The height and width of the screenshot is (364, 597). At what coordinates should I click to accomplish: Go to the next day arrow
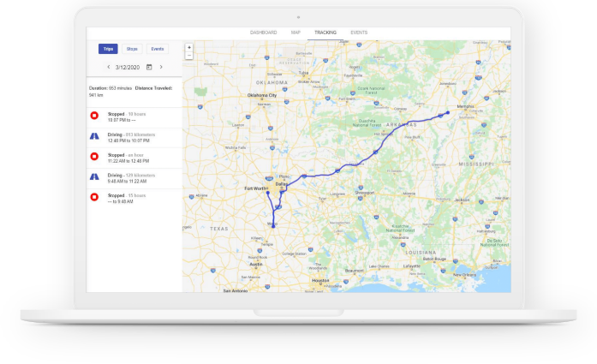tap(161, 67)
